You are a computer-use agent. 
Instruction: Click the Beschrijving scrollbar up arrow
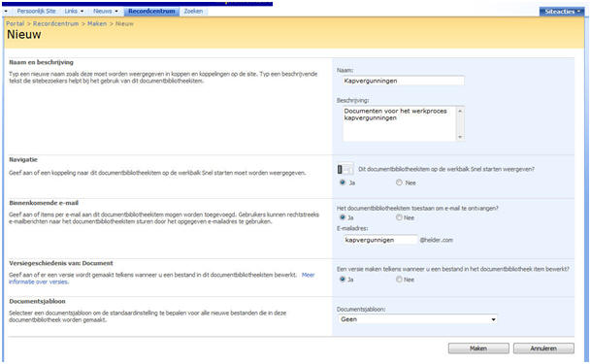coord(460,111)
